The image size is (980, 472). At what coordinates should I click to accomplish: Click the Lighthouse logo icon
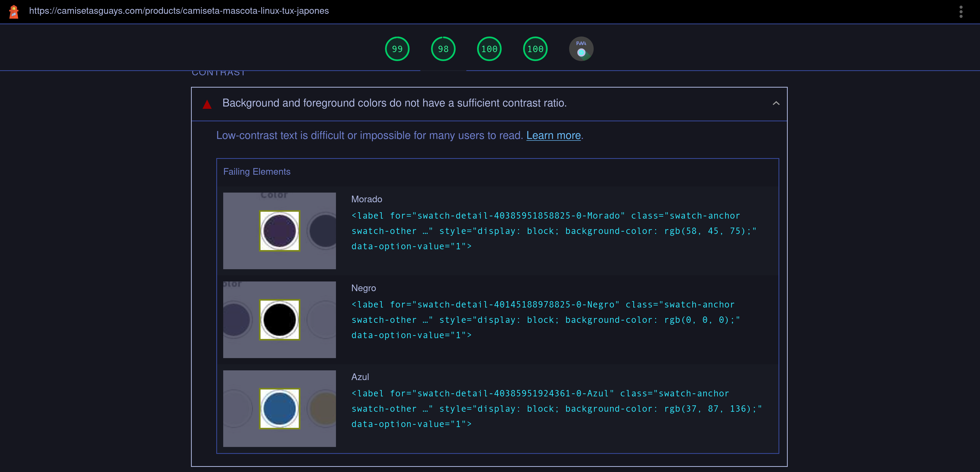14,11
